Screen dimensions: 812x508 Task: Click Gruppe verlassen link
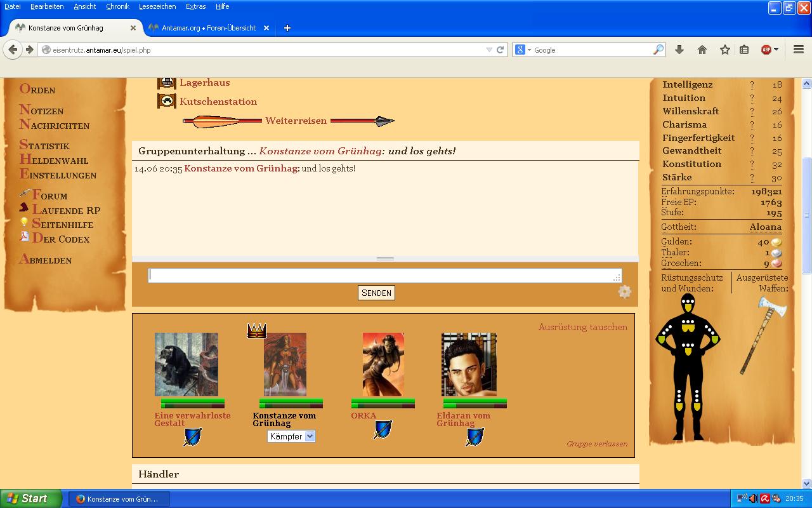click(x=597, y=444)
